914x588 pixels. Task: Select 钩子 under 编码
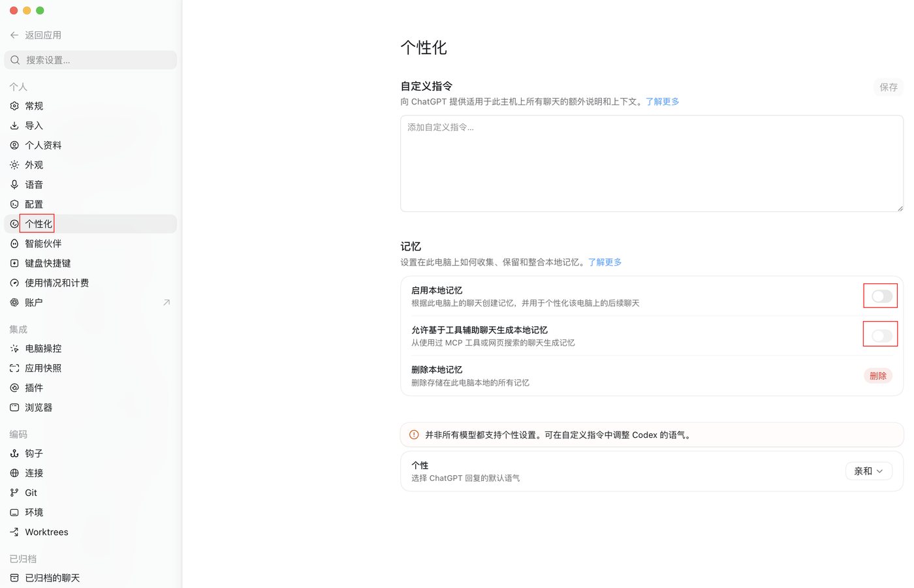[x=90, y=453]
